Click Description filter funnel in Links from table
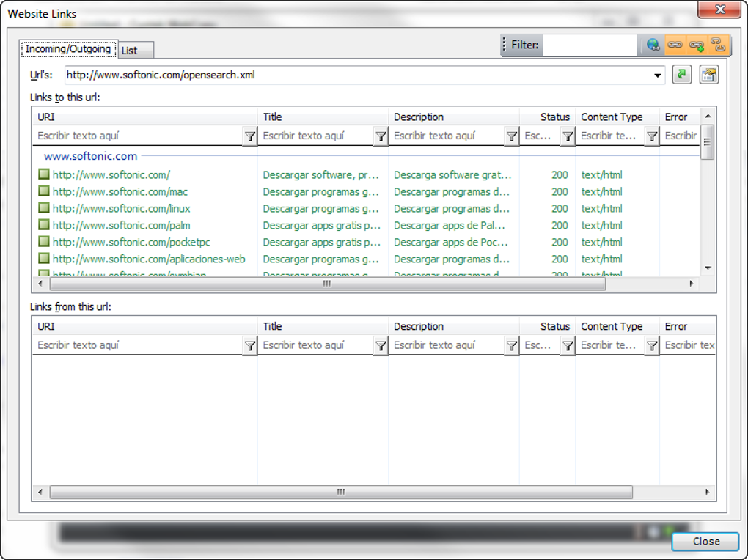Image resolution: width=748 pixels, height=560 pixels. (511, 346)
